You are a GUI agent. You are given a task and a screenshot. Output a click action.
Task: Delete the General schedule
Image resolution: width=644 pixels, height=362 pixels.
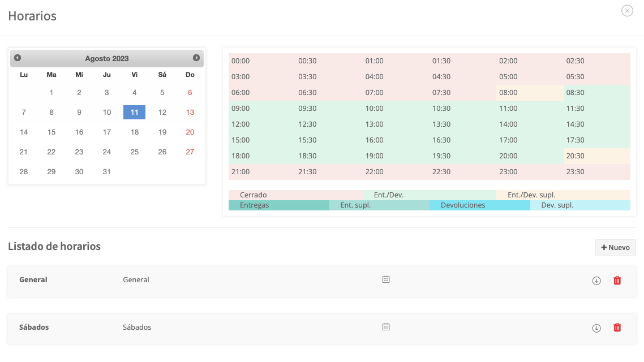(x=617, y=281)
